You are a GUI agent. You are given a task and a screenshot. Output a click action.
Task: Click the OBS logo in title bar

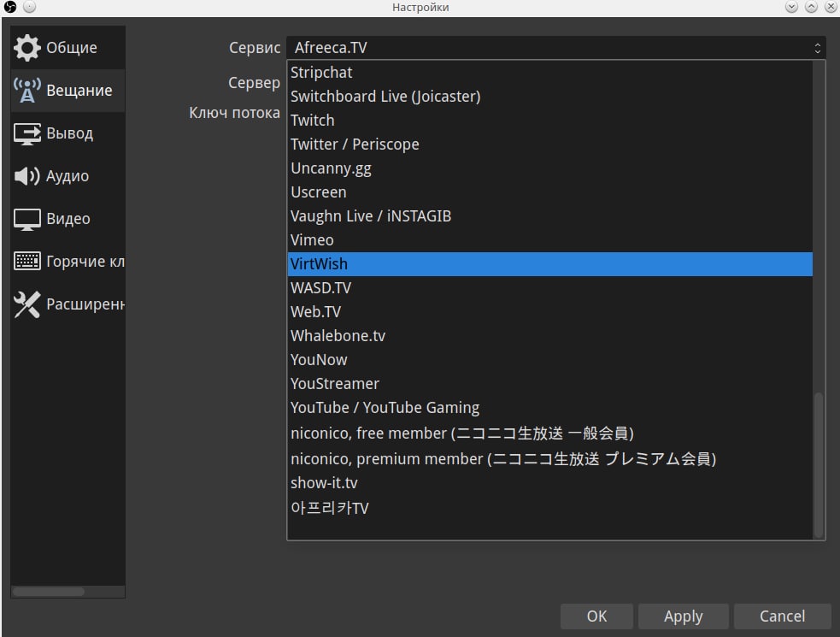(10, 7)
